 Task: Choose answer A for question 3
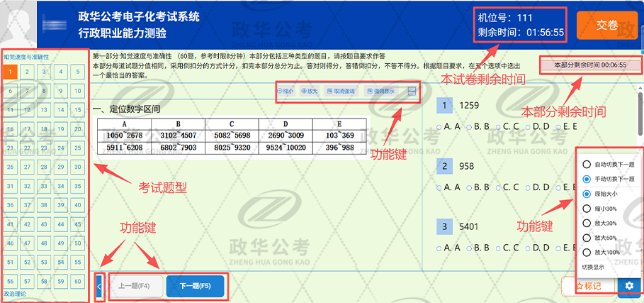448,248
